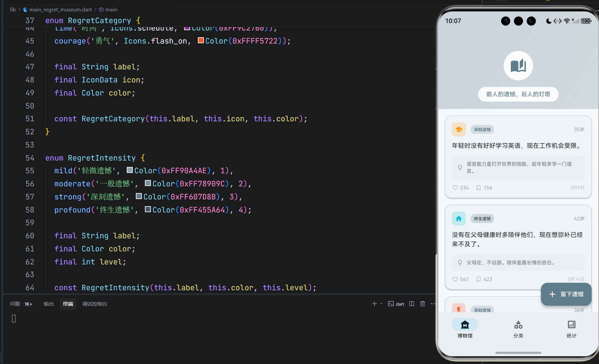Click line number 54 in the gutter
The image size is (599, 364).
(x=30, y=158)
